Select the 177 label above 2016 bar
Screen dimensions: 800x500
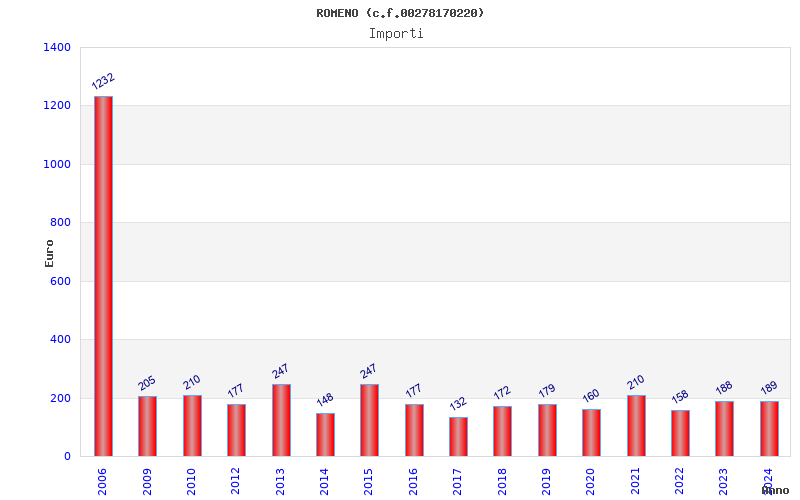pyautogui.click(x=413, y=391)
